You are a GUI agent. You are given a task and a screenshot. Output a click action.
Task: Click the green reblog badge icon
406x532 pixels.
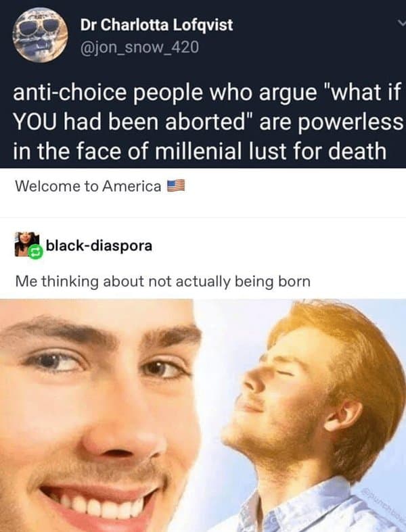tap(35, 252)
